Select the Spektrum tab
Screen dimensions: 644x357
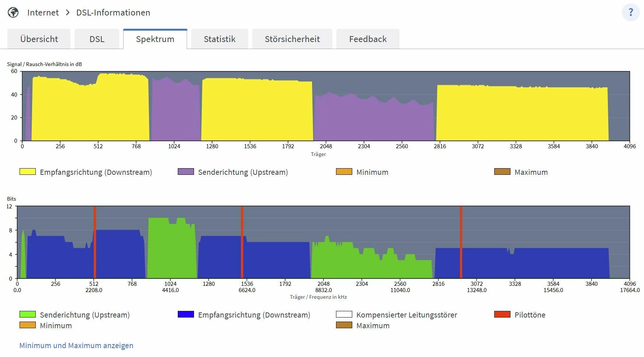155,39
